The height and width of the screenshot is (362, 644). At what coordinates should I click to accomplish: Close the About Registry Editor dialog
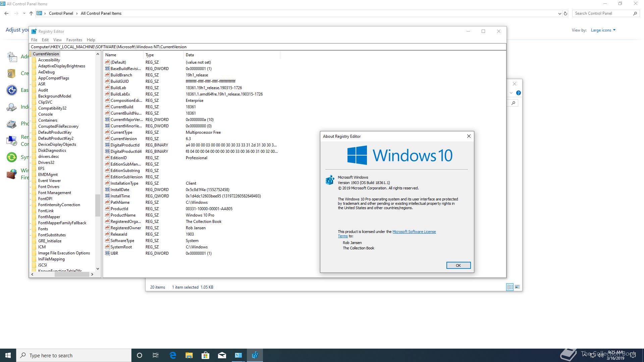469,136
